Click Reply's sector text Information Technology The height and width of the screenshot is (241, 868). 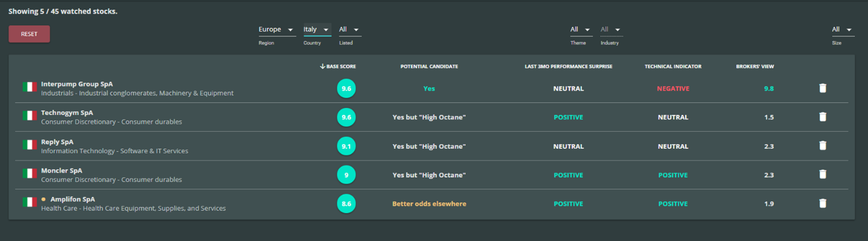tap(114, 151)
